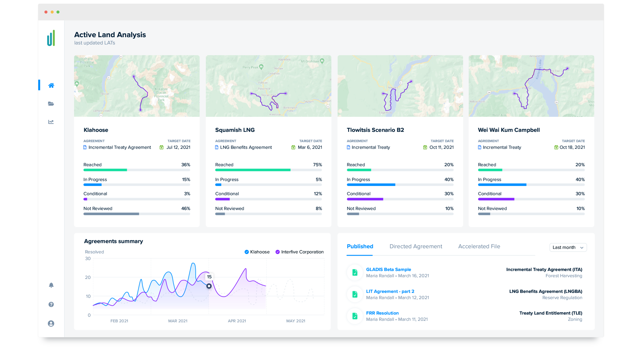Open the Home dashboard icon in sidebar
Image resolution: width=644 pixels, height=347 pixels.
coord(51,85)
